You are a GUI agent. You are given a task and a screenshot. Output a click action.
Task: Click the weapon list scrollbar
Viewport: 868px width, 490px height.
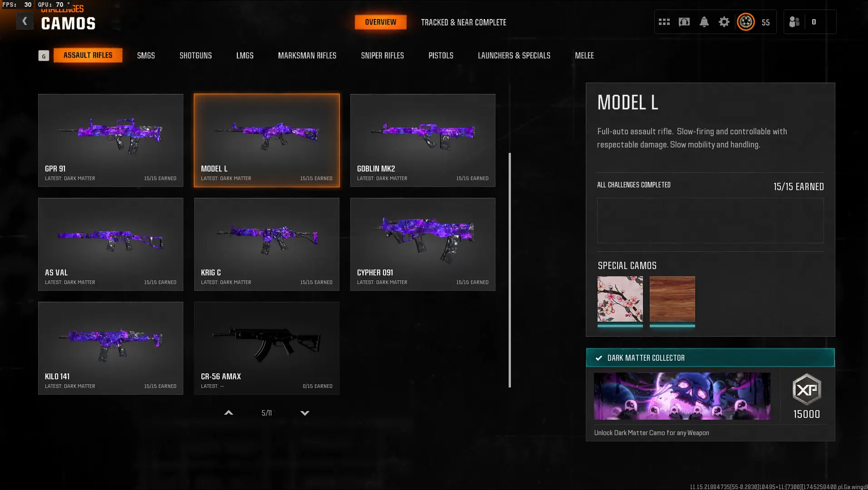coord(510,270)
